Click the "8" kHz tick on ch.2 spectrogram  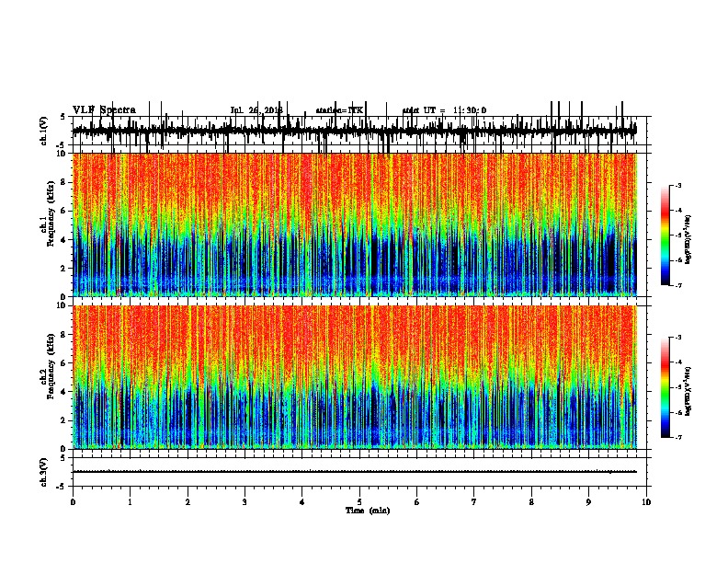coord(63,335)
